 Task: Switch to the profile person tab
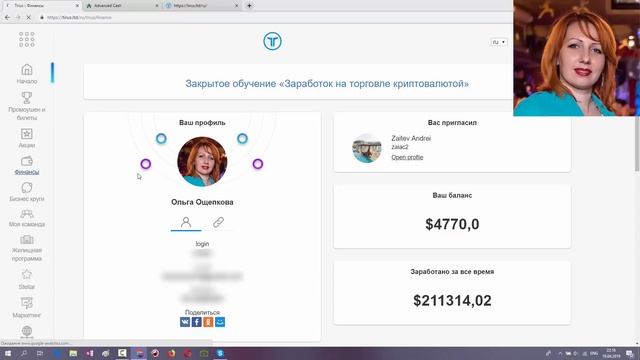tap(186, 222)
